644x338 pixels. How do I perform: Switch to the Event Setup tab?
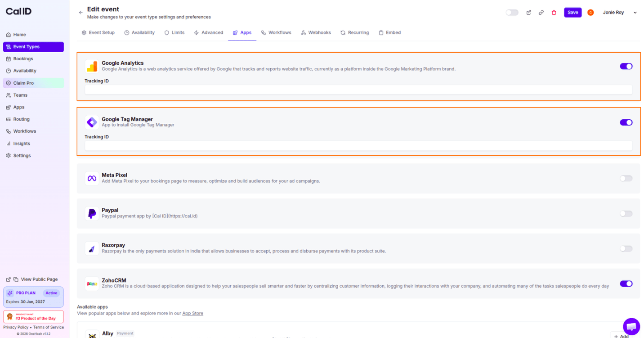coord(98,32)
